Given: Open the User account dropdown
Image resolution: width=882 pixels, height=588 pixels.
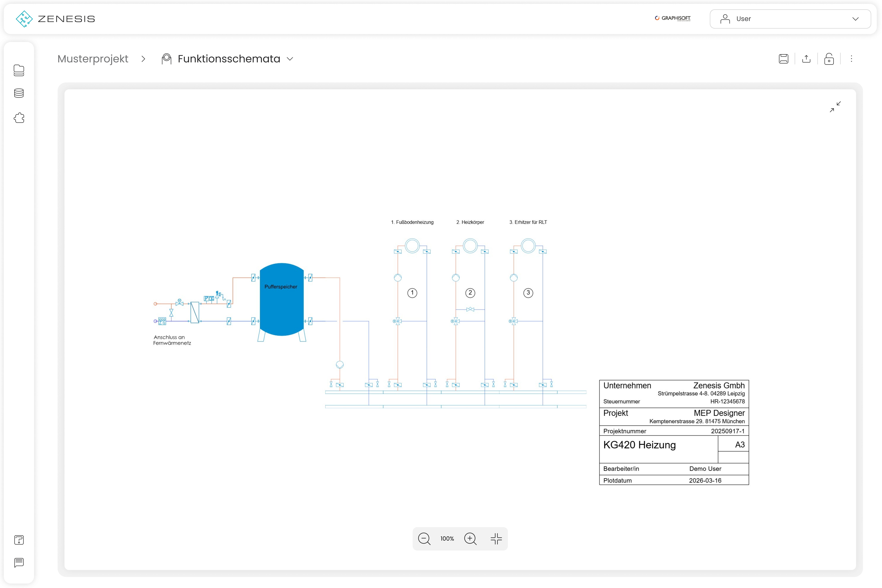Looking at the screenshot, I should (x=790, y=19).
